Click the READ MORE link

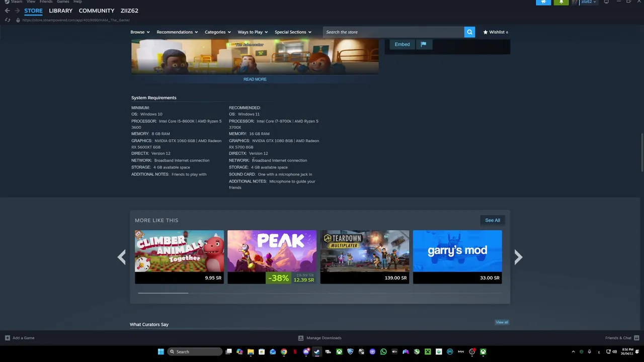[x=255, y=79]
